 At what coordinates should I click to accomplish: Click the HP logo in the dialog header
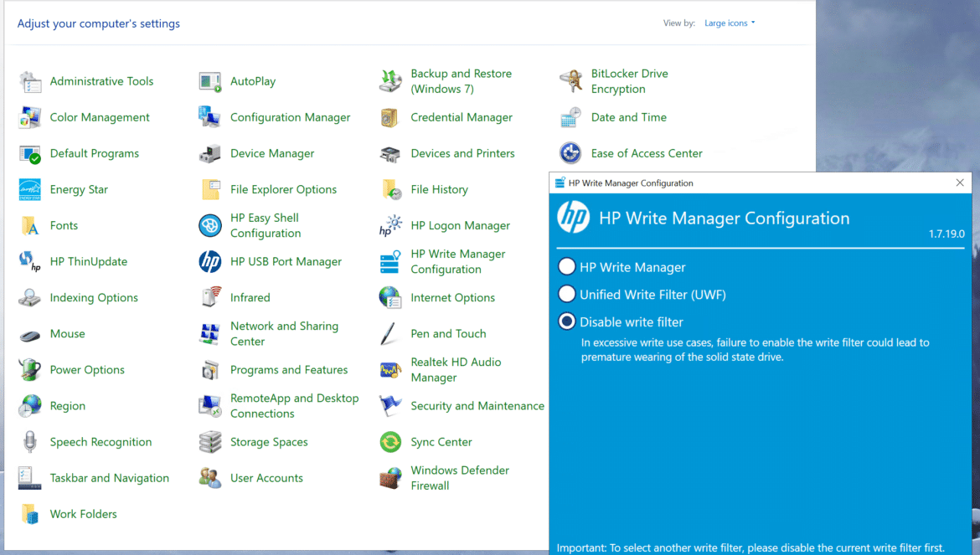click(573, 218)
